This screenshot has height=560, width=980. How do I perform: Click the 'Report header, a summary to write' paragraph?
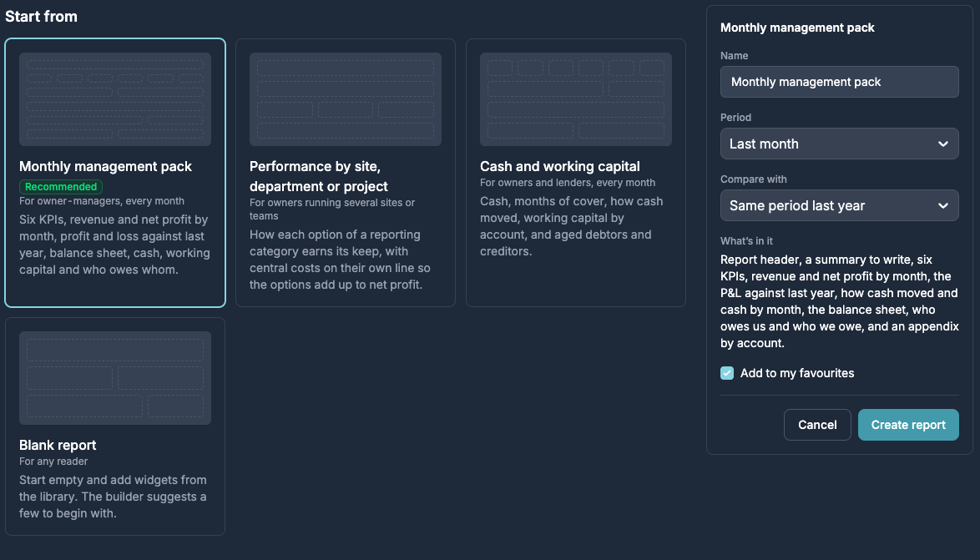[x=840, y=301]
